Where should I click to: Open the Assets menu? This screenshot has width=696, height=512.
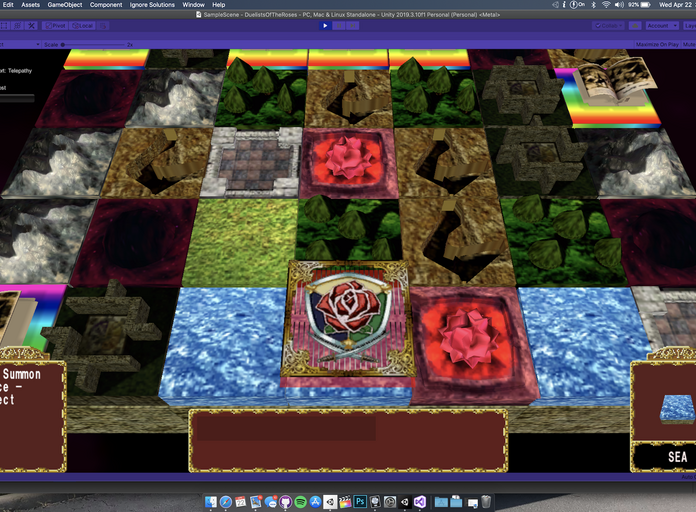(31, 5)
